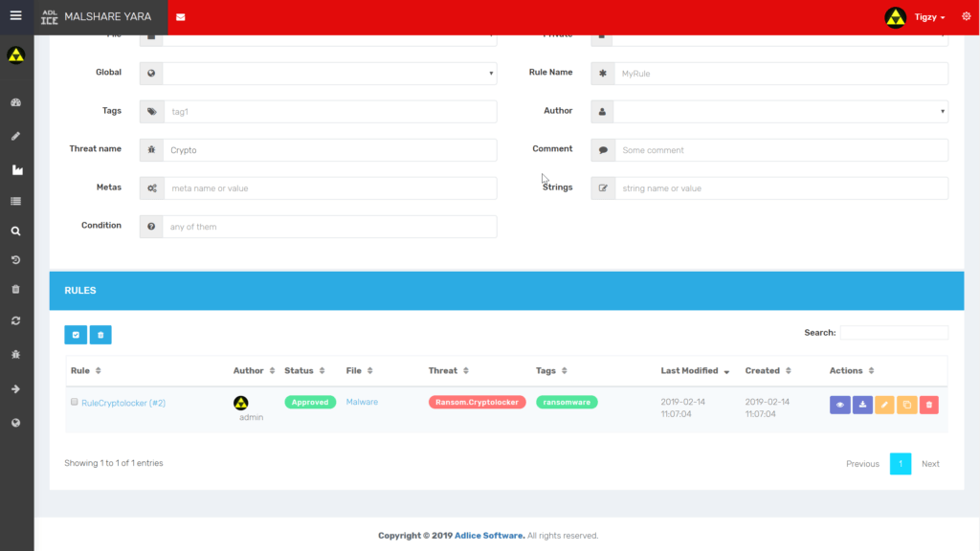This screenshot has width=980, height=551.
Task: Toggle the hamburger sidebar menu
Action: [16, 16]
